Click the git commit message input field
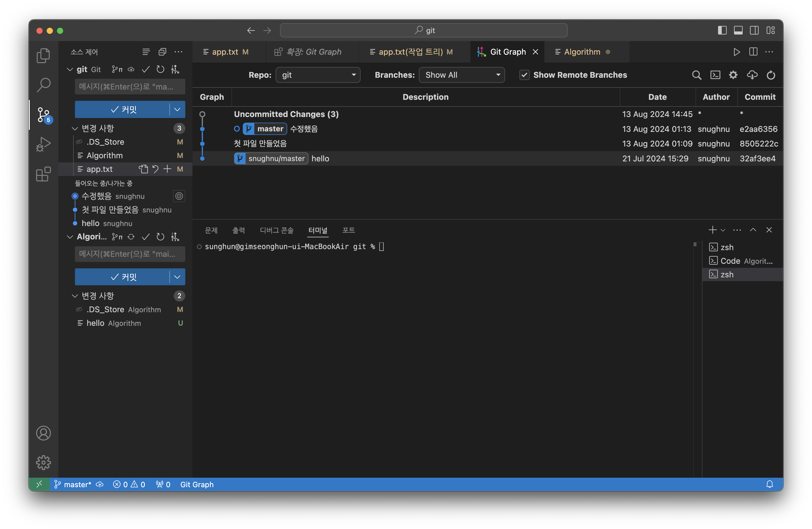This screenshot has width=812, height=529. tap(130, 87)
